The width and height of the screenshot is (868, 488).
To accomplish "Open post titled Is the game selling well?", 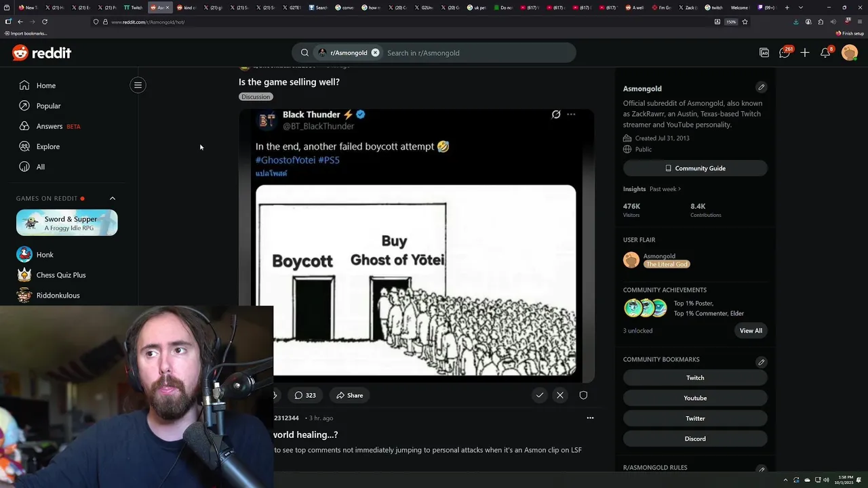I will [x=289, y=82].
